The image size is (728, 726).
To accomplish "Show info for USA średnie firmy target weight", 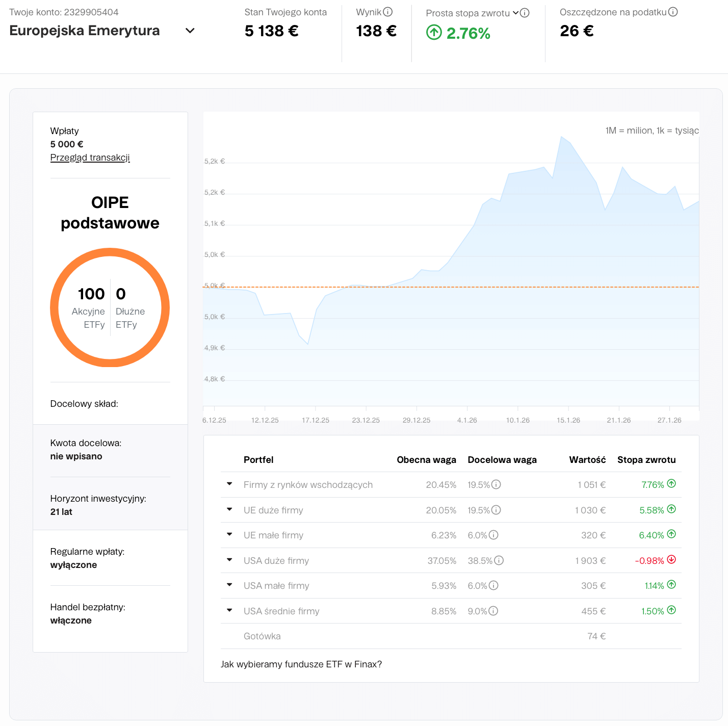I will (493, 611).
